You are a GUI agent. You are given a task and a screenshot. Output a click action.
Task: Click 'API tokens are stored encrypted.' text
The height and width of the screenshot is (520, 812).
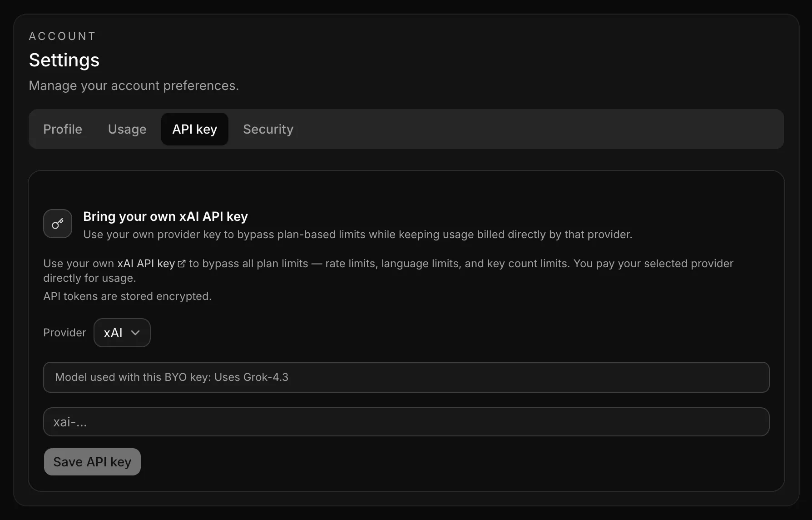pos(128,296)
